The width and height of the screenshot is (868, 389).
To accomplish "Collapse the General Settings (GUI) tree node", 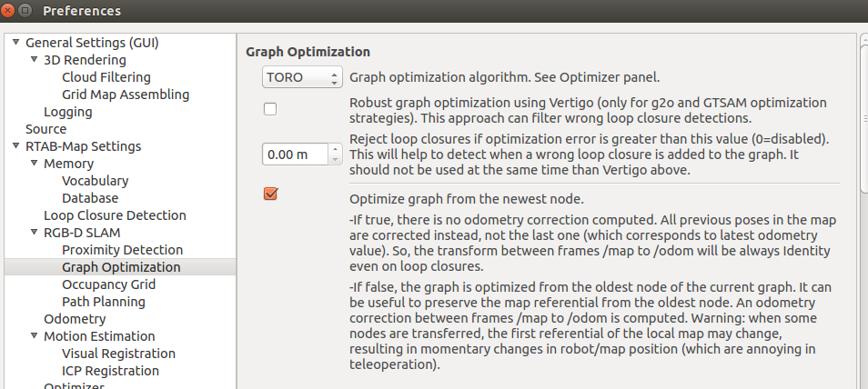I will click(x=15, y=43).
